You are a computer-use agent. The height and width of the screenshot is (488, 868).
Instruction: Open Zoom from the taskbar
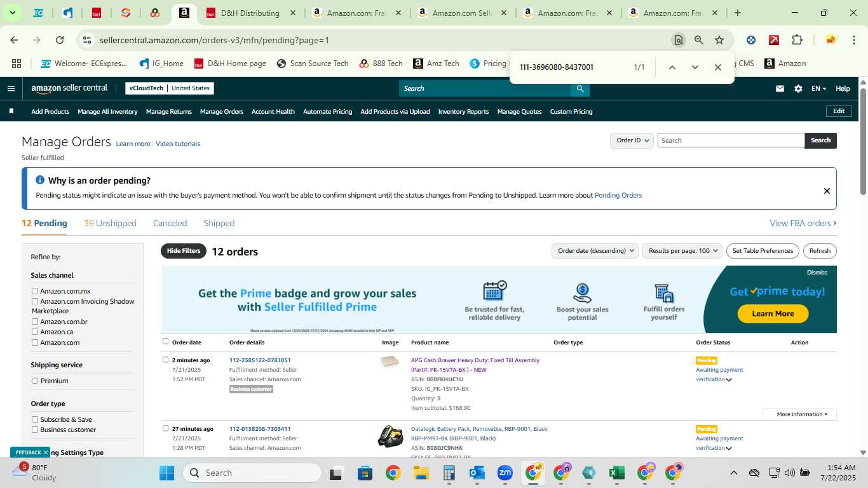click(x=505, y=473)
